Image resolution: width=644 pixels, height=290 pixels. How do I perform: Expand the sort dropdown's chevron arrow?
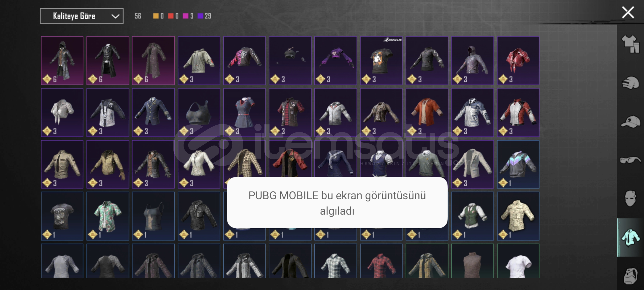[x=115, y=16]
